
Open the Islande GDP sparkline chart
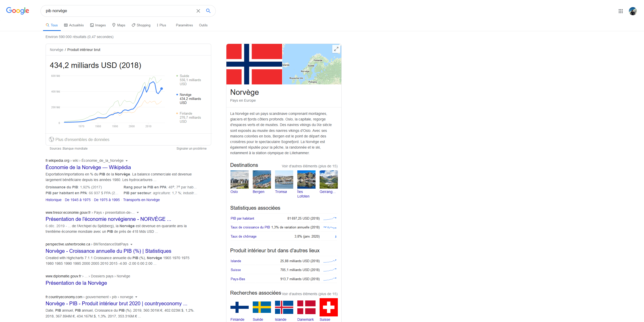point(330,261)
